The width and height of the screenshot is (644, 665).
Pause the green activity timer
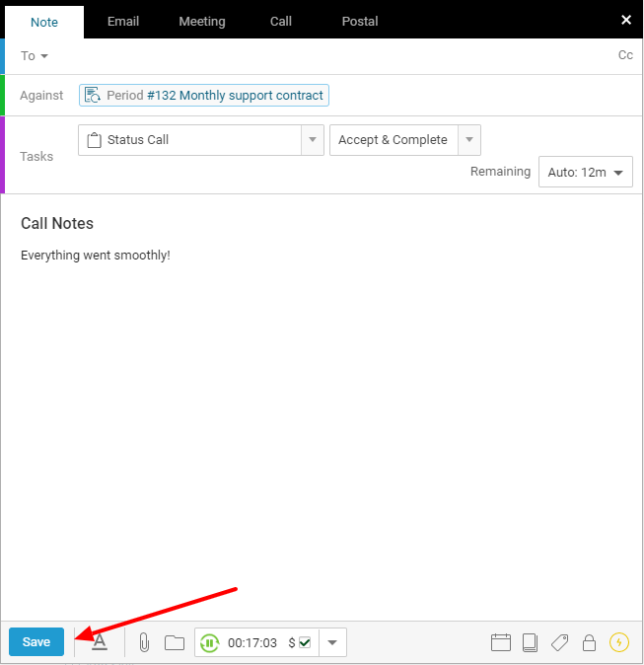click(209, 643)
